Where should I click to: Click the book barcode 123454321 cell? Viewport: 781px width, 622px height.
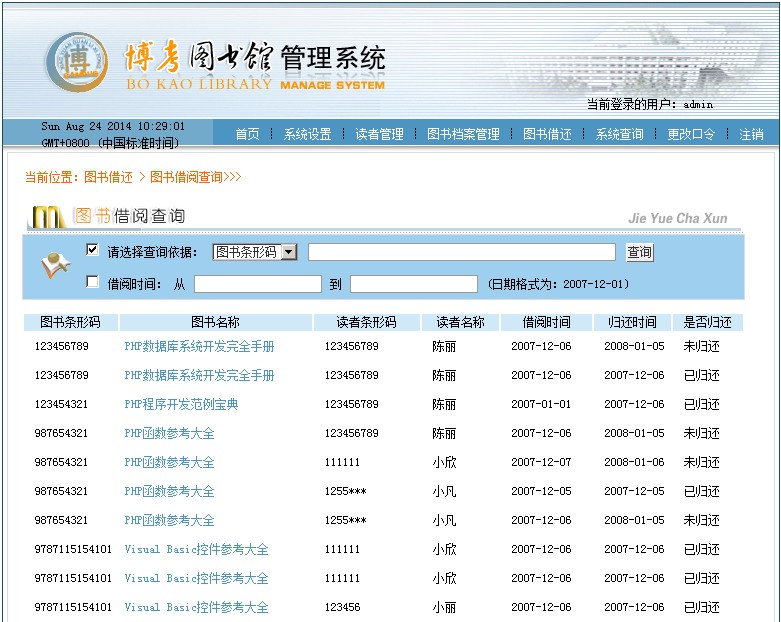[61, 404]
